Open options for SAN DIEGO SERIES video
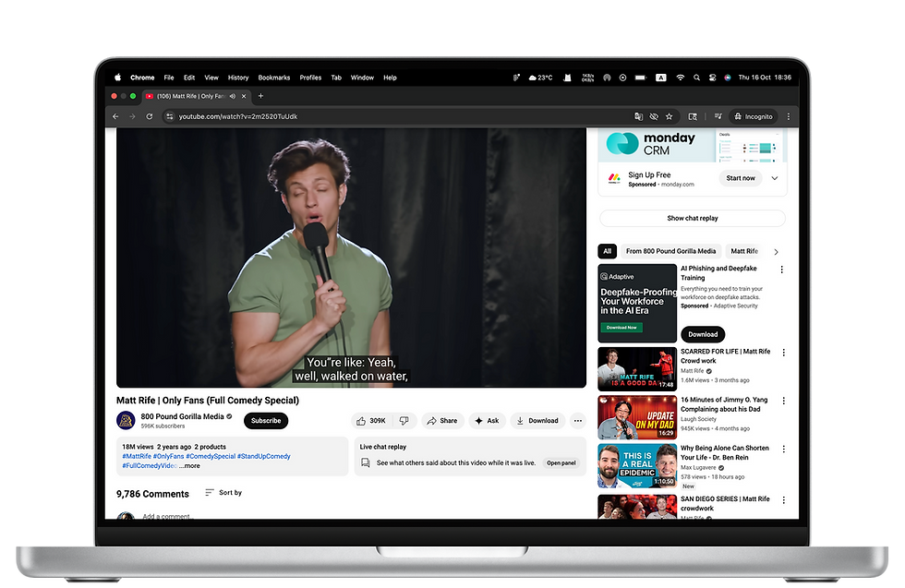This screenshot has height=588, width=905. click(784, 500)
